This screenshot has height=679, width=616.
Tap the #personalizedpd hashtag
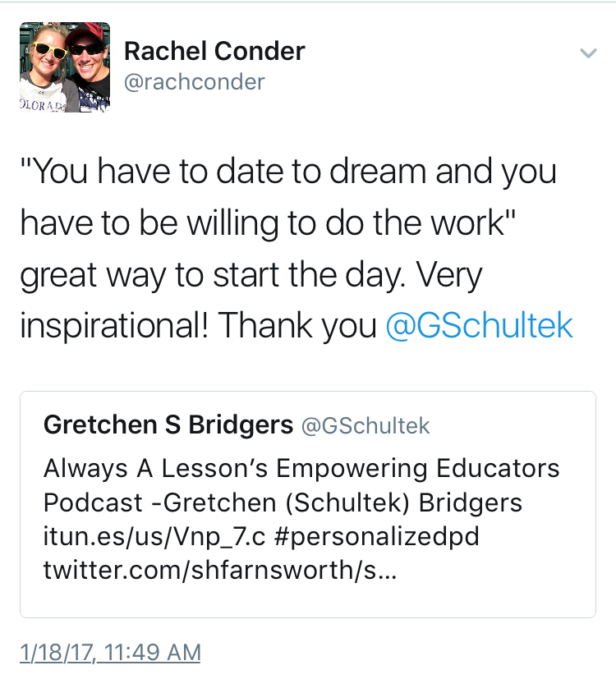click(377, 536)
